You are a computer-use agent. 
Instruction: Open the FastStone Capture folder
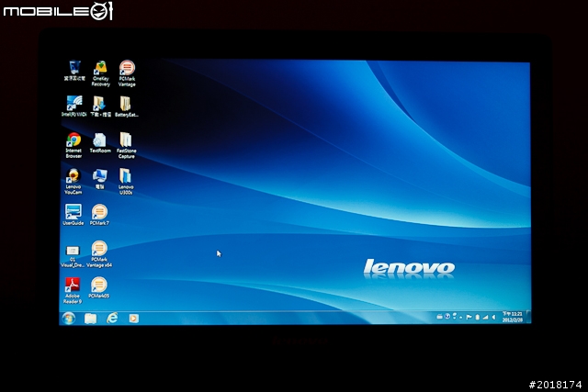[x=126, y=145]
